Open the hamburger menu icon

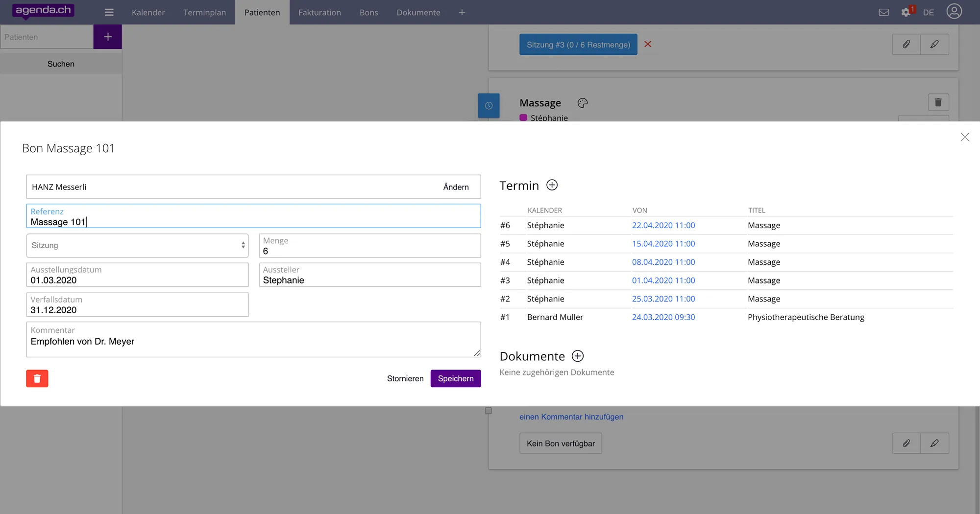tap(109, 12)
